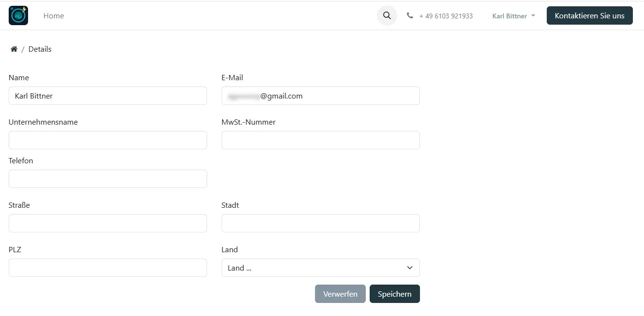
Task: Click the Unternehmensname label
Action: click(x=43, y=122)
